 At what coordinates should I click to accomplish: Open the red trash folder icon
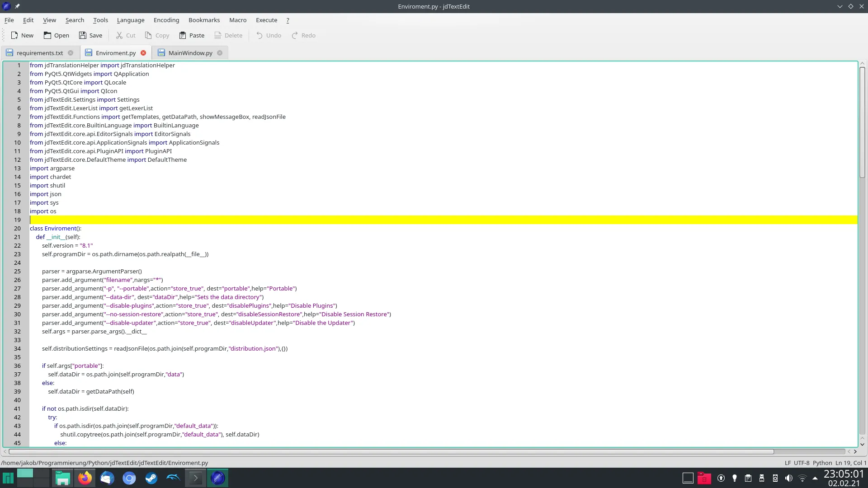pyautogui.click(x=704, y=478)
